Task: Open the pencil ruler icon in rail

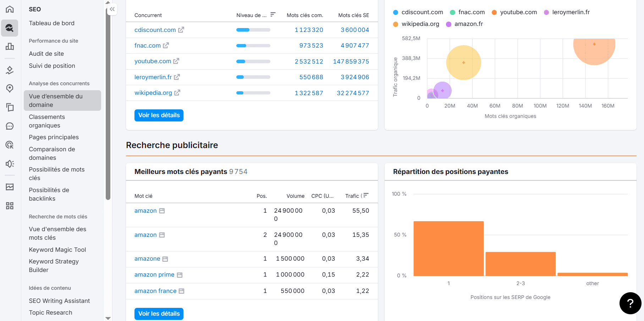Action: [10, 70]
